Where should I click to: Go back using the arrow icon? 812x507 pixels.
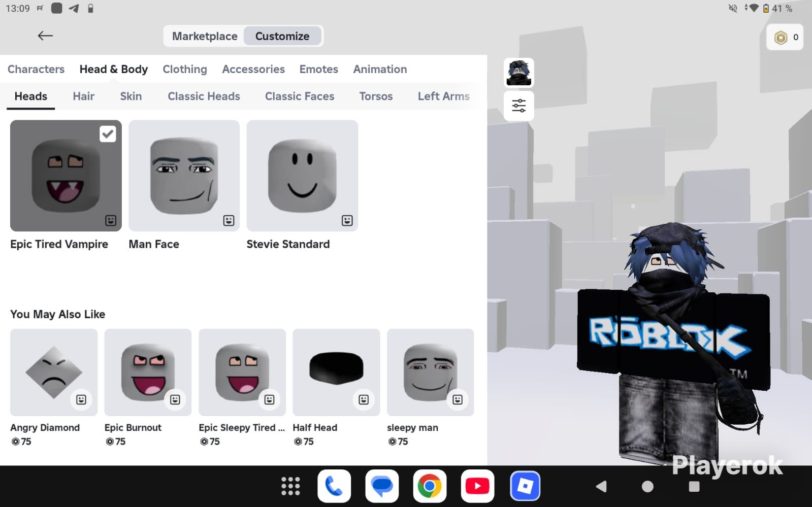point(45,36)
